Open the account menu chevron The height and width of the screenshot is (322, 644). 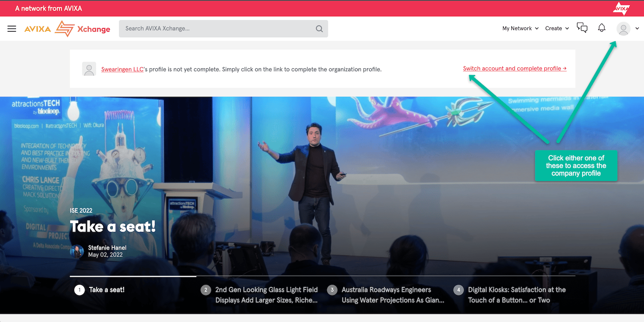[637, 29]
